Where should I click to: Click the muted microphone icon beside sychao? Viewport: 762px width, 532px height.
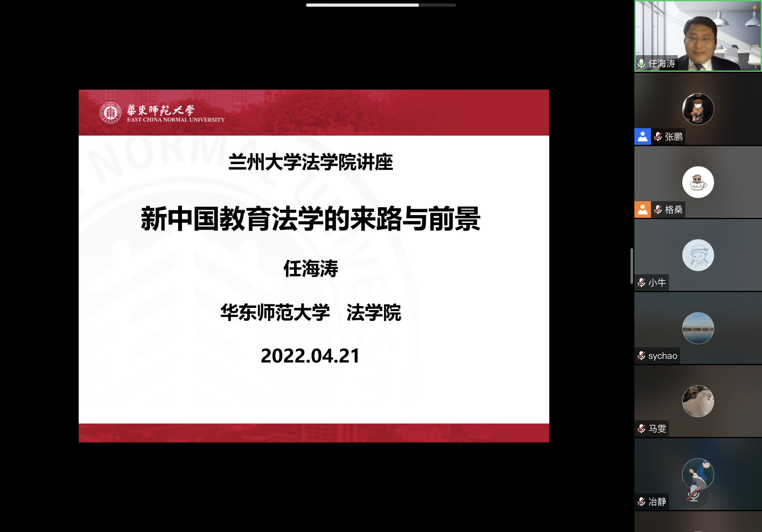(641, 356)
